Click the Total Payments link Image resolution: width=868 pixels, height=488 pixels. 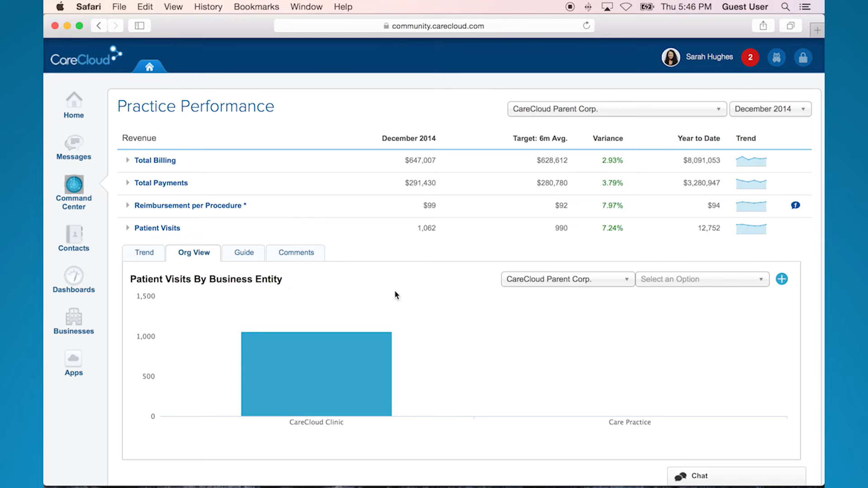point(161,183)
